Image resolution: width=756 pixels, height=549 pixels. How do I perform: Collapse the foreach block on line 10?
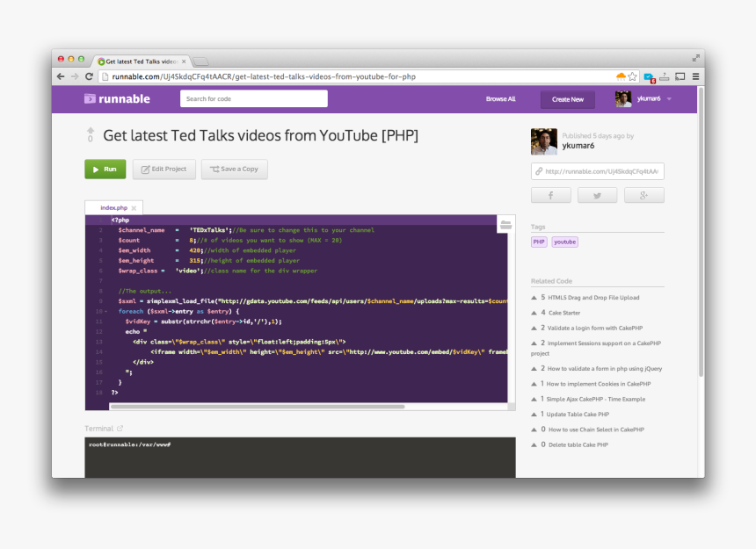click(x=105, y=312)
